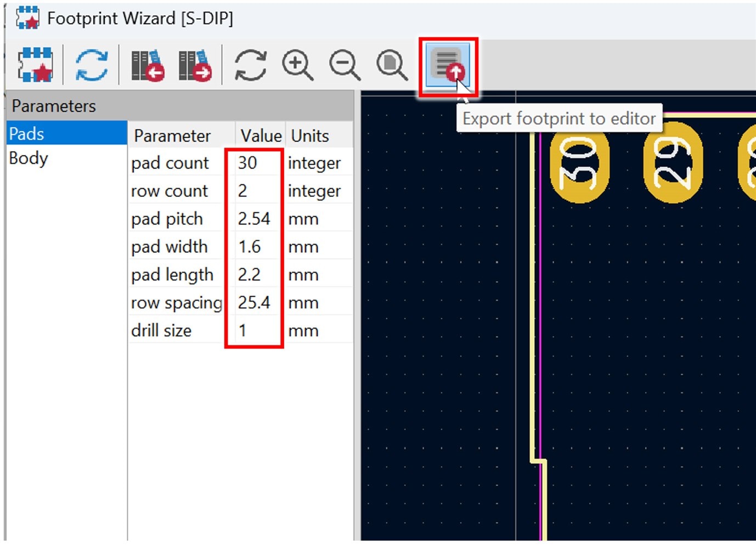Select the 'pad width' parameter label
Image resolution: width=756 pixels, height=548 pixels.
[x=169, y=247]
